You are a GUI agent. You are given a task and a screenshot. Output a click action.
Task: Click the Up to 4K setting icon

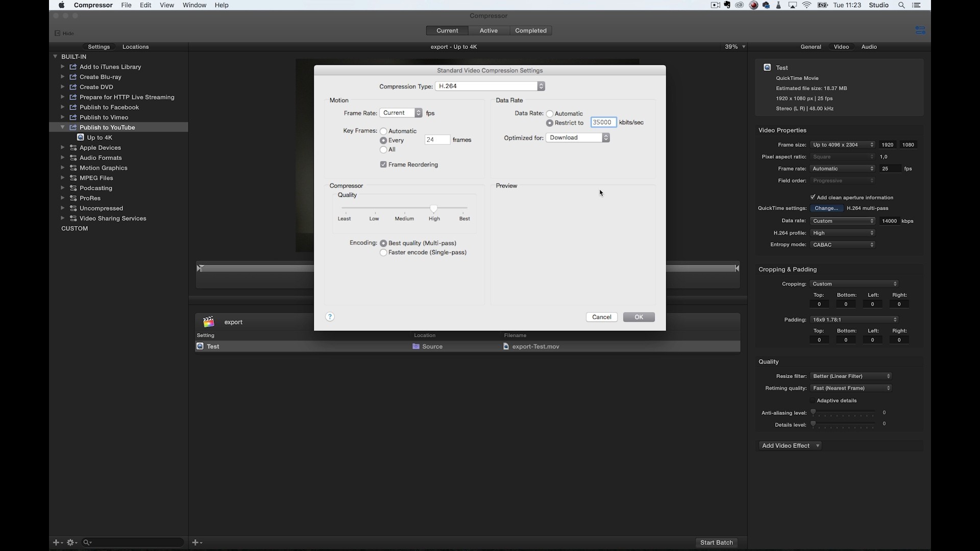point(81,137)
